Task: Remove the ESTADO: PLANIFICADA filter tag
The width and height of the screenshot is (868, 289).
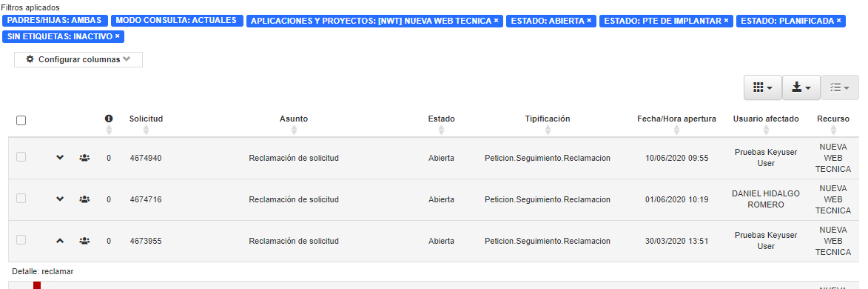Action: (838, 21)
